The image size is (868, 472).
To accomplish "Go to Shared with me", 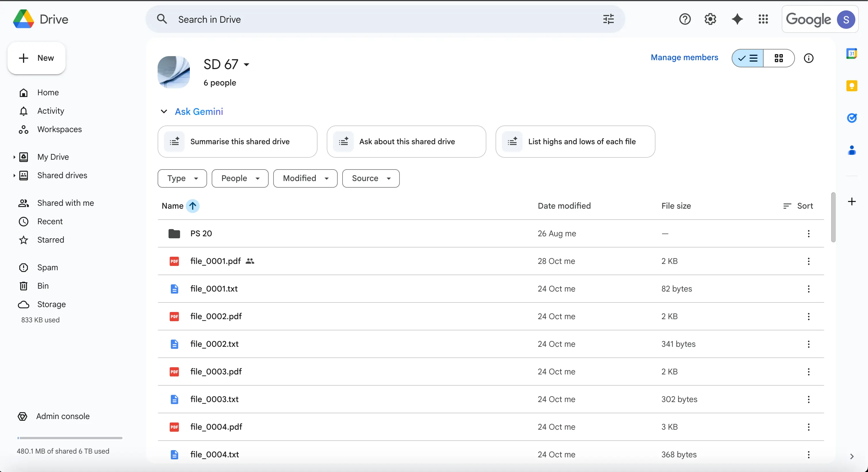I will (65, 203).
